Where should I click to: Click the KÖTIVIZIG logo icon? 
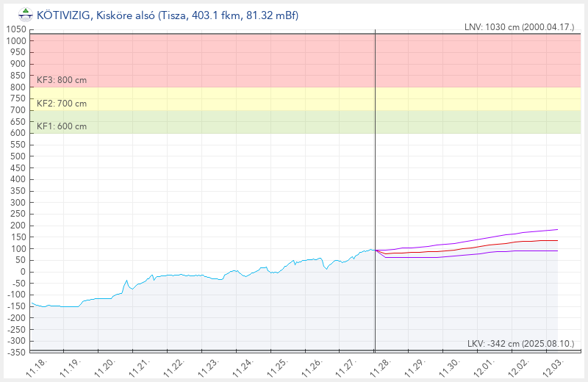[x=26, y=15]
